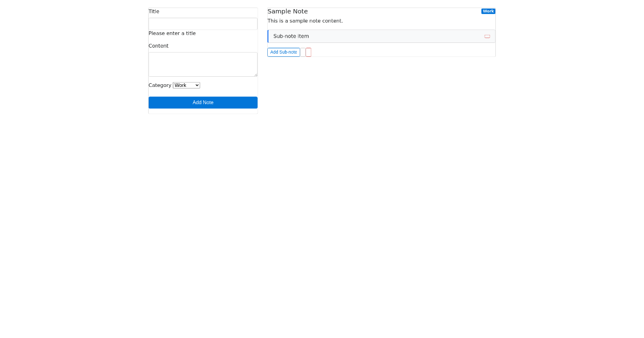Click the Content text area

pyautogui.click(x=203, y=64)
